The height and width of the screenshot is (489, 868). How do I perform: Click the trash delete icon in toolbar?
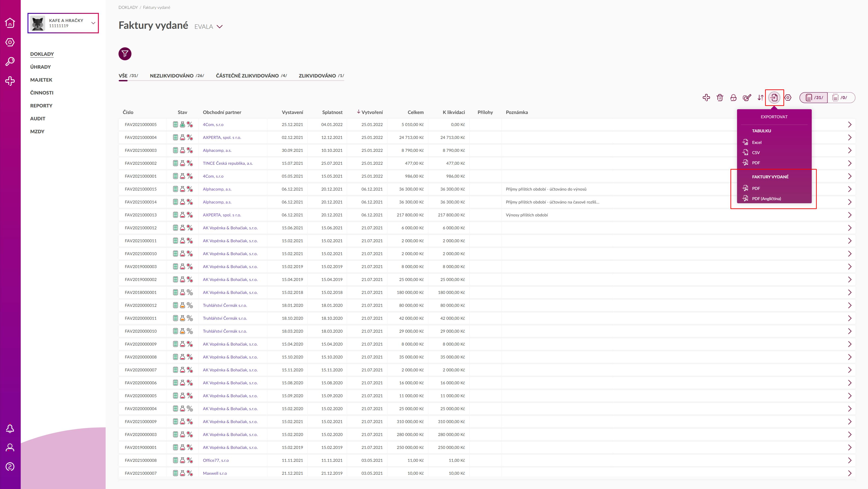pyautogui.click(x=720, y=97)
